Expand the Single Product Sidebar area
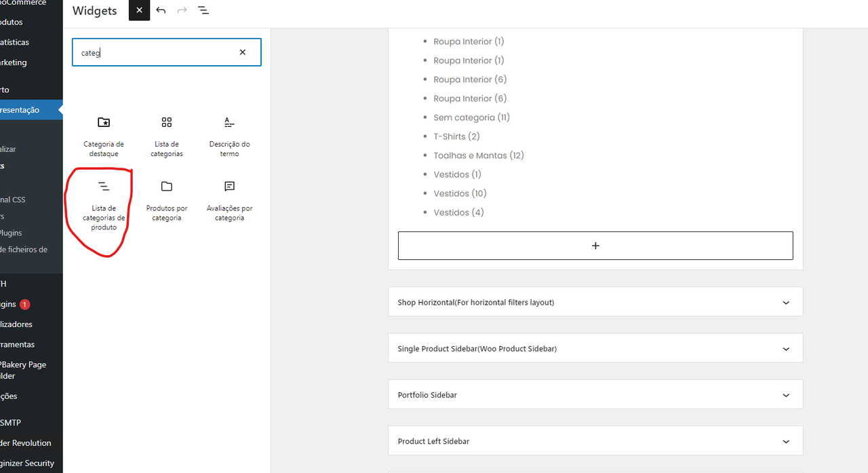 pyautogui.click(x=786, y=349)
